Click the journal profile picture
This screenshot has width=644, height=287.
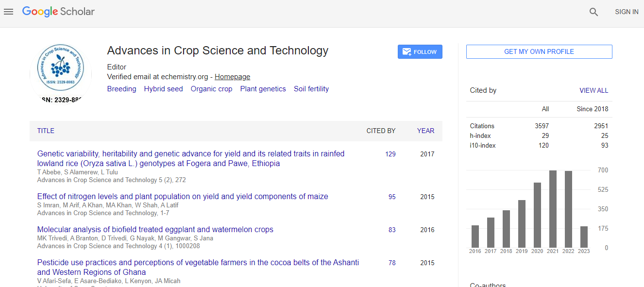pyautogui.click(x=60, y=72)
